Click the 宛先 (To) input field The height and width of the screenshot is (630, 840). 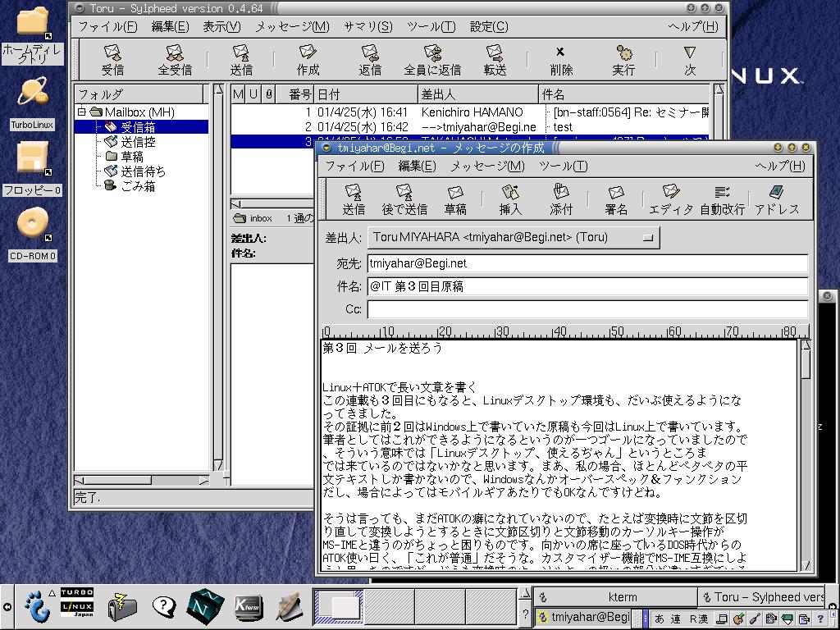pyautogui.click(x=587, y=263)
